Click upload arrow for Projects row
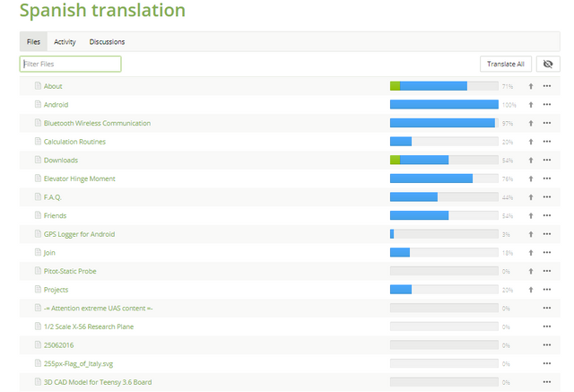574x392 pixels. (531, 290)
